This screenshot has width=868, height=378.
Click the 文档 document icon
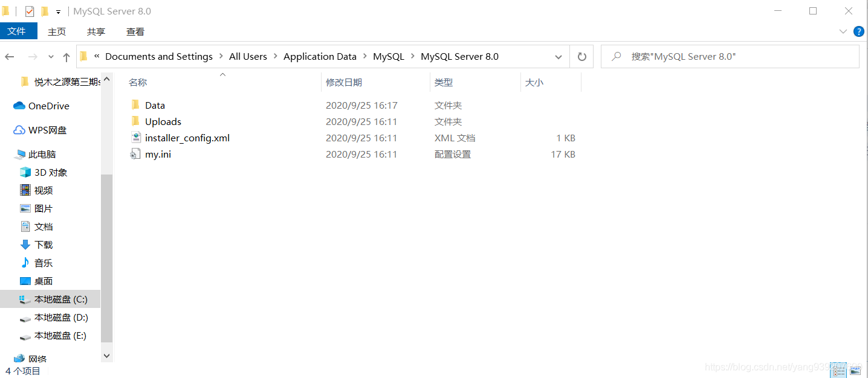[x=25, y=226]
